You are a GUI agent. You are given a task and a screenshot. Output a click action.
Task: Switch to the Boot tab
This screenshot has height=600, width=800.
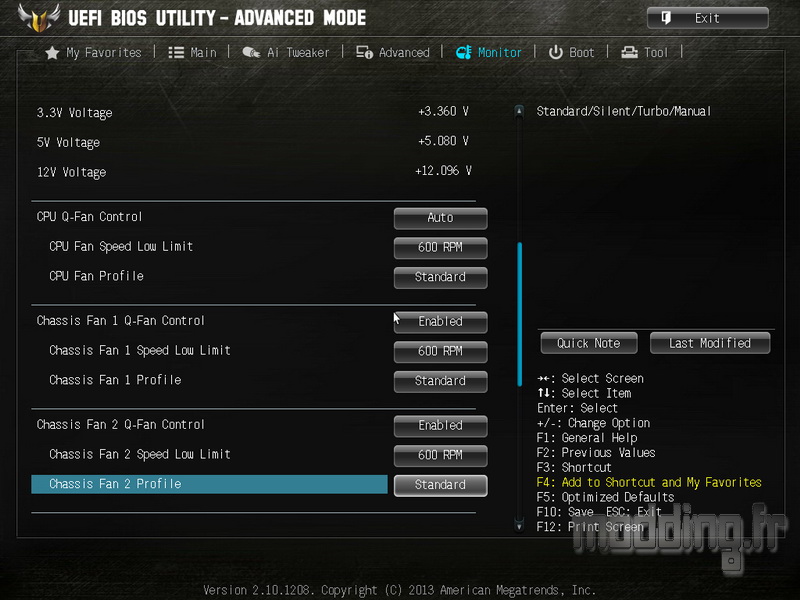571,53
